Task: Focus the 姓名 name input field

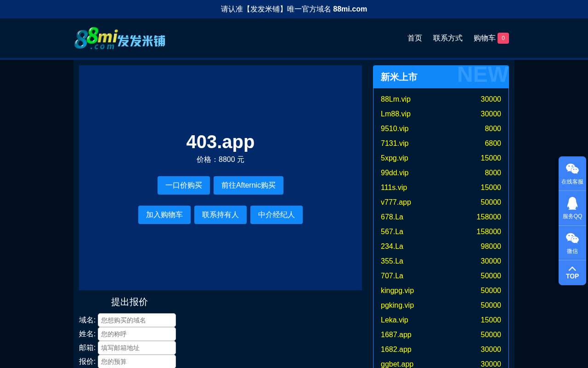Action: (137, 334)
